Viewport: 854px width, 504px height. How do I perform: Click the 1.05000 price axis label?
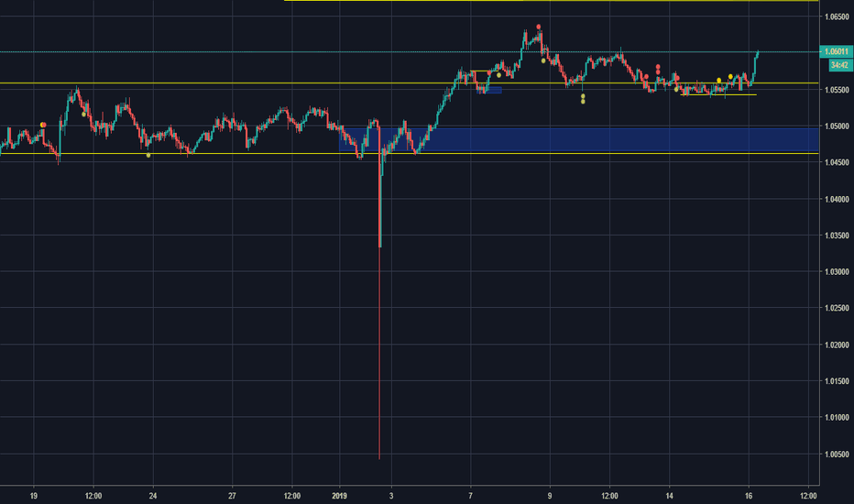point(837,126)
